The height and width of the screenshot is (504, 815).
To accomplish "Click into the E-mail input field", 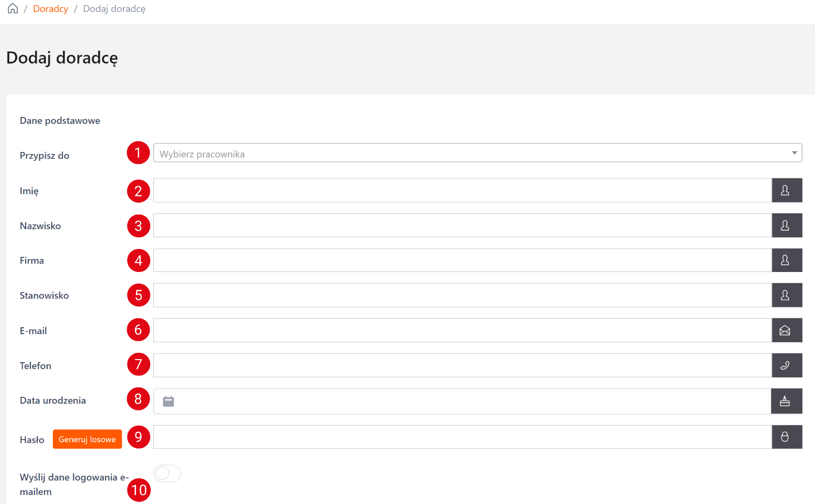I will (462, 331).
